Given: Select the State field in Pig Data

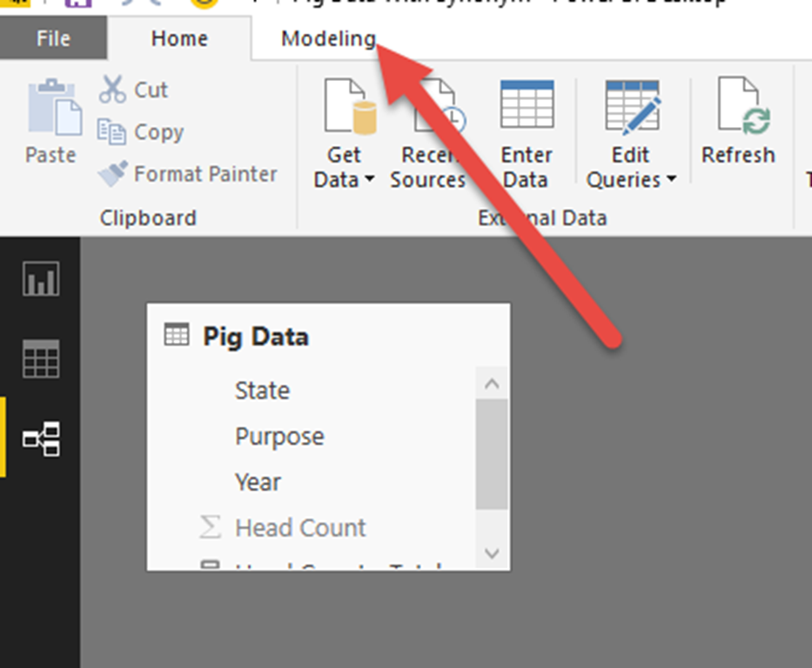Looking at the screenshot, I should tap(262, 391).
